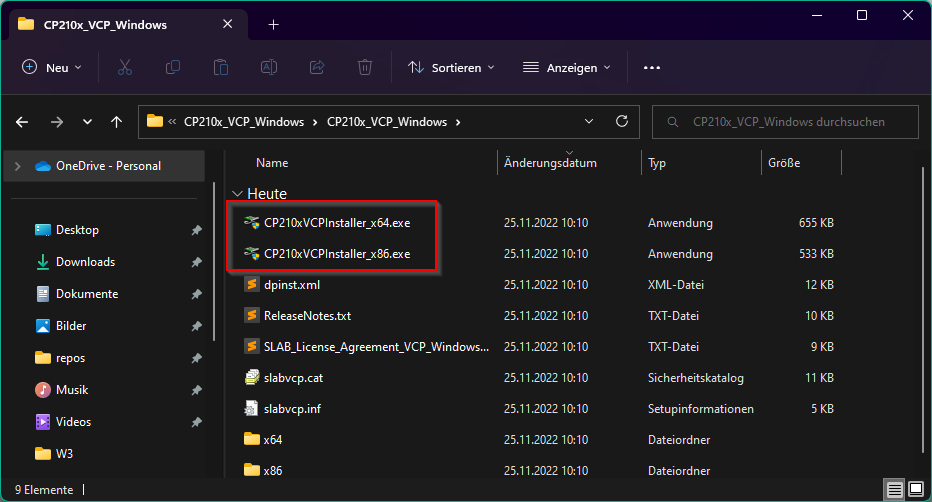Go forward with the right arrow
932x502 pixels.
[x=56, y=122]
